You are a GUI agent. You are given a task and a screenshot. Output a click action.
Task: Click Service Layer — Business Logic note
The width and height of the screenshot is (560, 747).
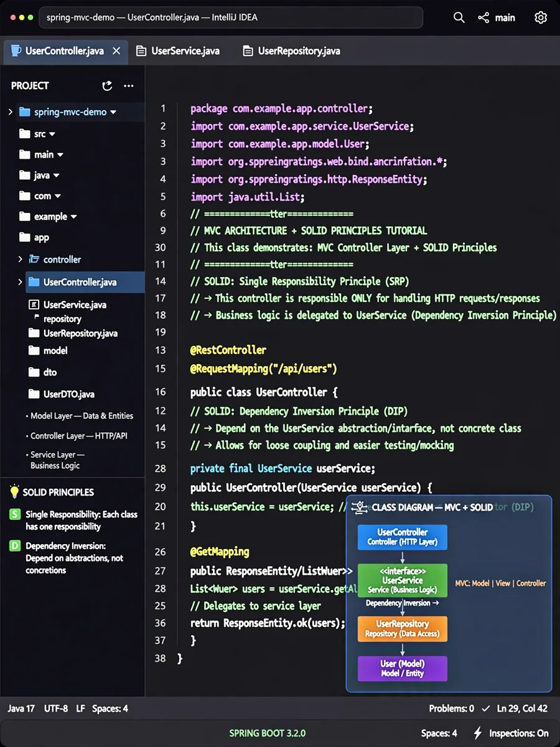coord(57,460)
